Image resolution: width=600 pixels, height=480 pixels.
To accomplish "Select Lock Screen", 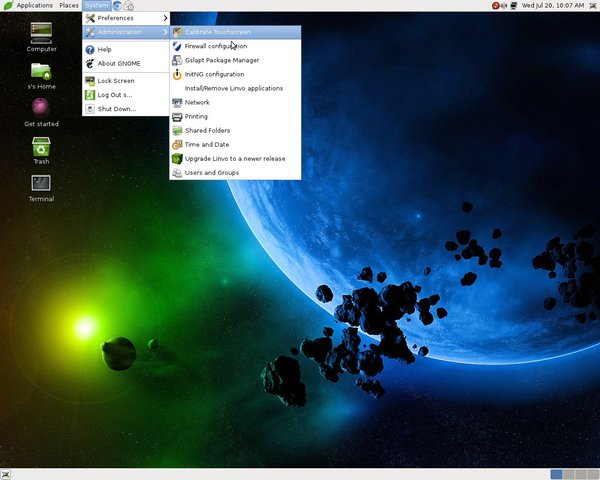I will point(126,81).
